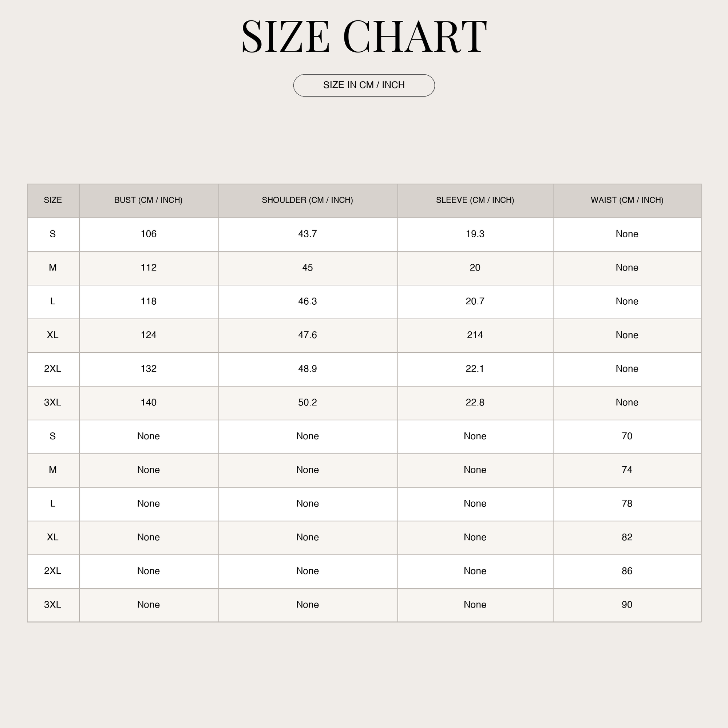728x728 pixels.
Task: Click the sleeve value 214
Action: click(x=475, y=335)
